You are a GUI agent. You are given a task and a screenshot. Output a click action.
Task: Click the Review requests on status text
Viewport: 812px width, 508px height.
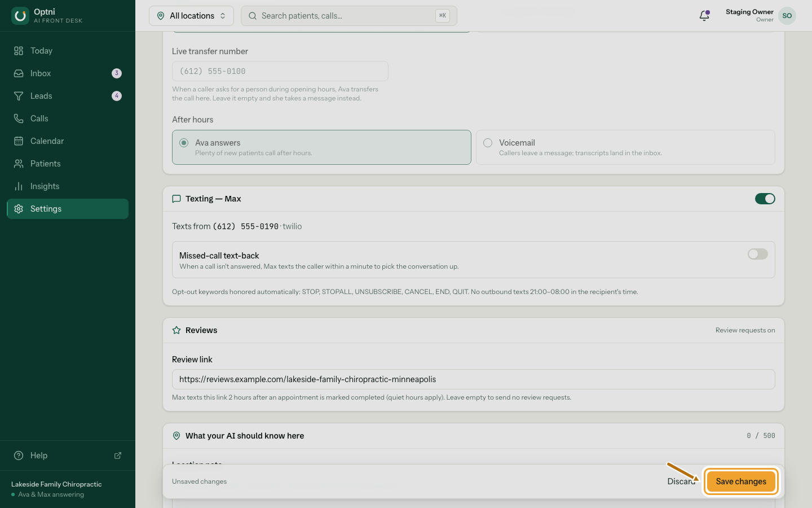click(745, 330)
